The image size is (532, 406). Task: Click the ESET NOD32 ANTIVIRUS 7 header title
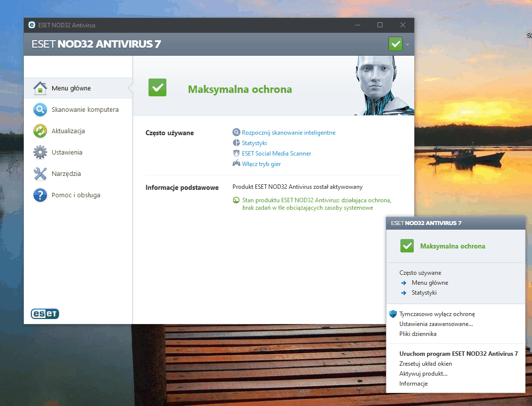(96, 44)
